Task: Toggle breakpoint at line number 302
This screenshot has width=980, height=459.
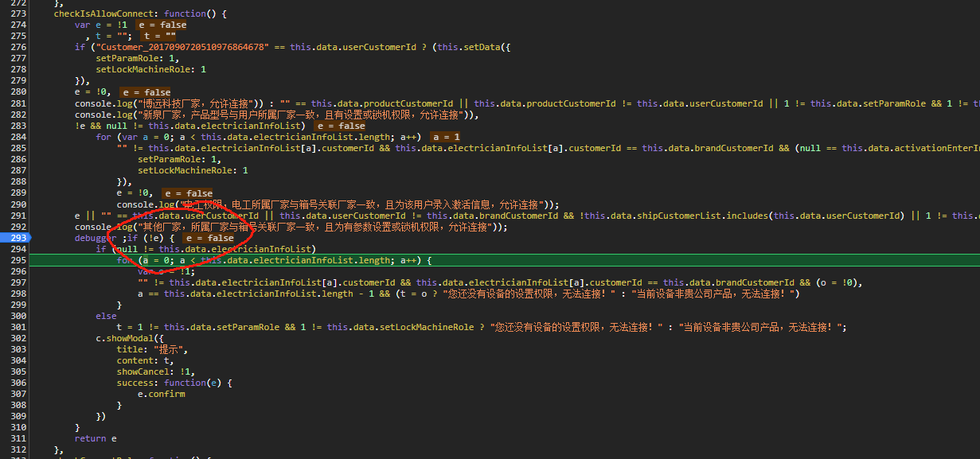Action: point(18,338)
